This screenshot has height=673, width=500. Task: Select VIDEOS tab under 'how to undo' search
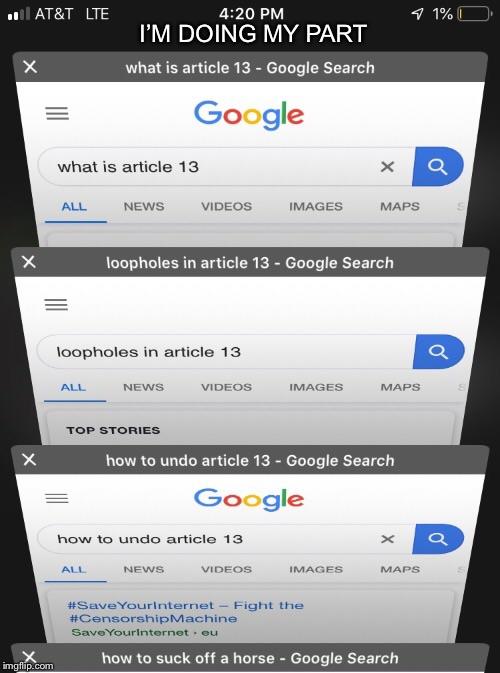coord(227,570)
